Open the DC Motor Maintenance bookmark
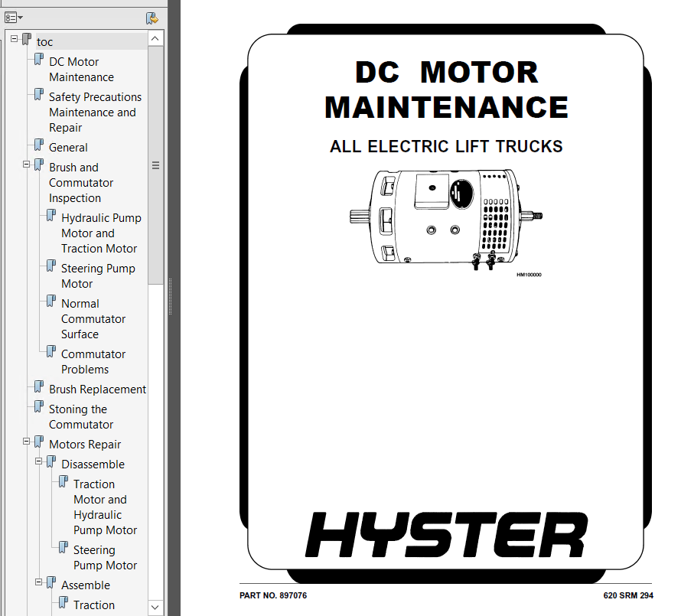The image size is (681, 616). pos(82,70)
